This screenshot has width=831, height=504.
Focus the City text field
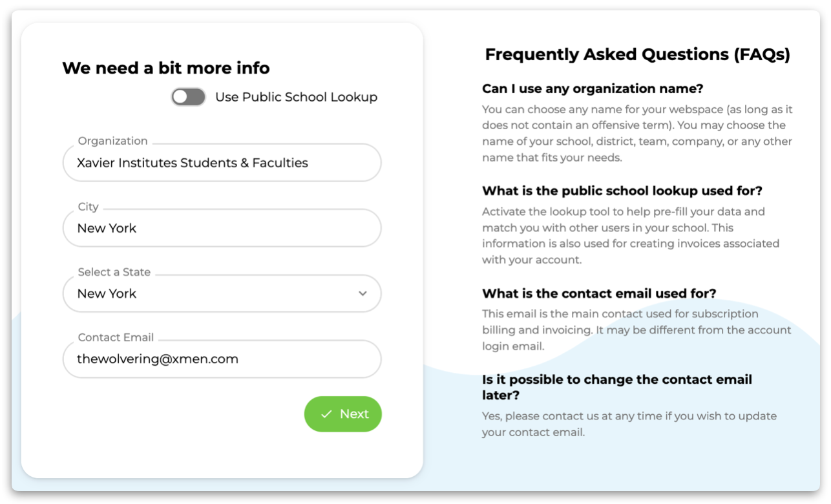coord(222,228)
